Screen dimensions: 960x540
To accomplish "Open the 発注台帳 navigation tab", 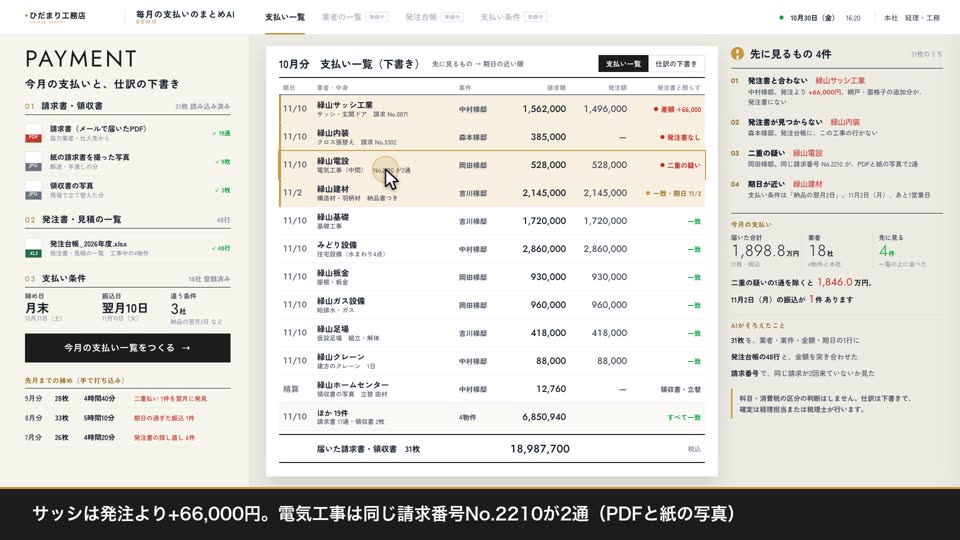I will pyautogui.click(x=434, y=17).
